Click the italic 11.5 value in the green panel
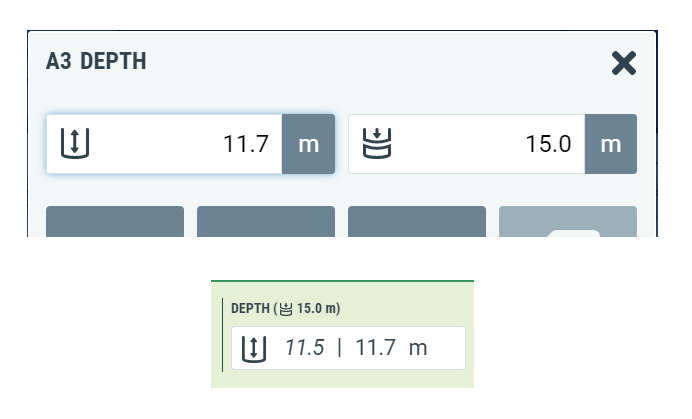The width and height of the screenshot is (692, 419). [x=305, y=347]
